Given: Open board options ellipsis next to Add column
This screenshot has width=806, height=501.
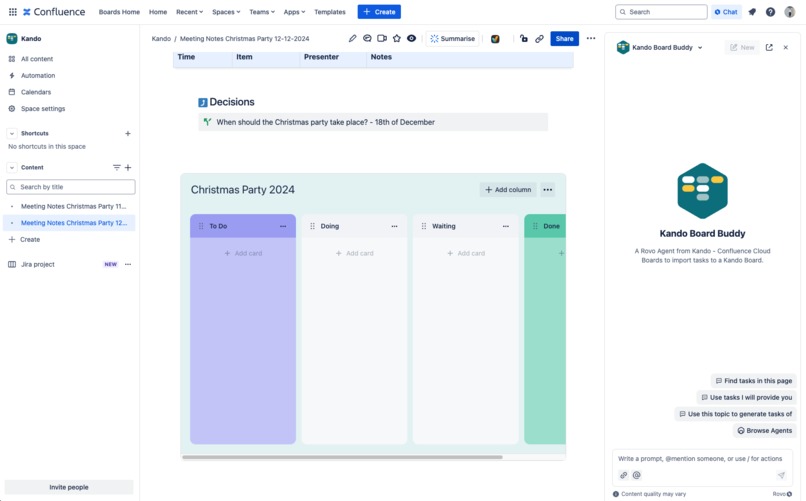Looking at the screenshot, I should 548,190.
